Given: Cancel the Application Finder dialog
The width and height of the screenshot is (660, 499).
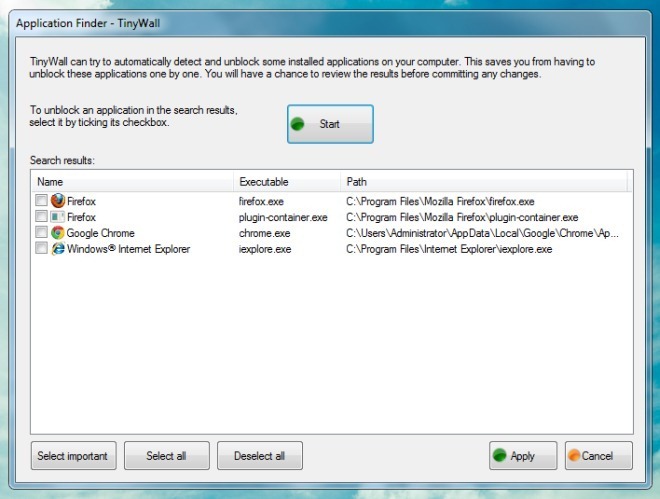Looking at the screenshot, I should [599, 456].
